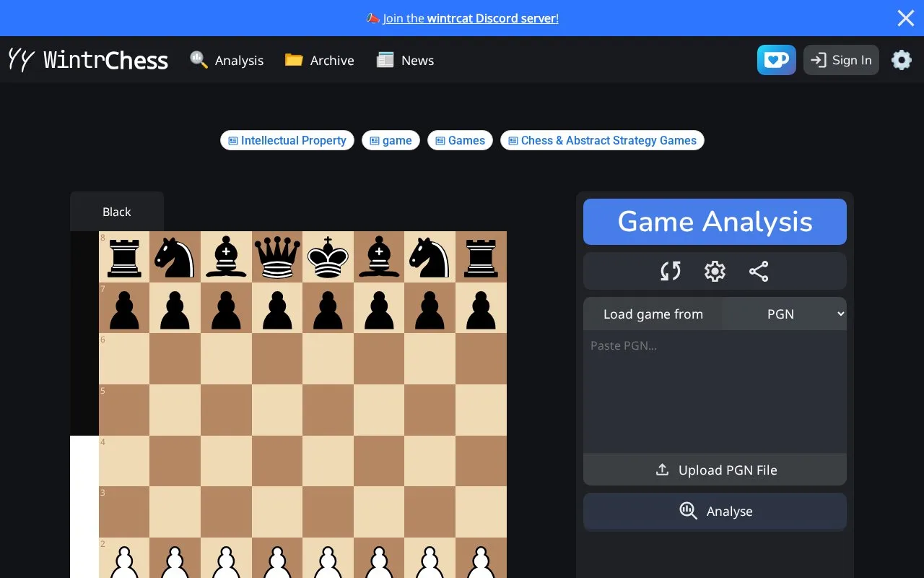
Task: Select the black knight on g8
Action: tap(430, 257)
